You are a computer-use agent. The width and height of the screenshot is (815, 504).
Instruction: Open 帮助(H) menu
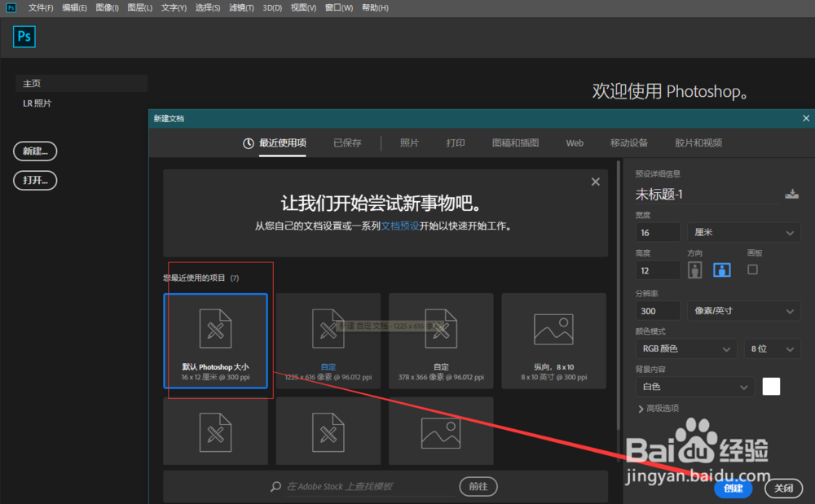coord(375,8)
